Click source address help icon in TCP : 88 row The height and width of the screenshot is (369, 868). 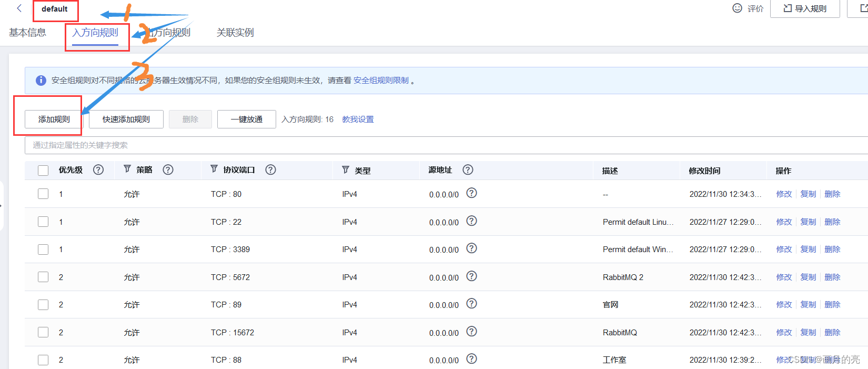point(472,359)
